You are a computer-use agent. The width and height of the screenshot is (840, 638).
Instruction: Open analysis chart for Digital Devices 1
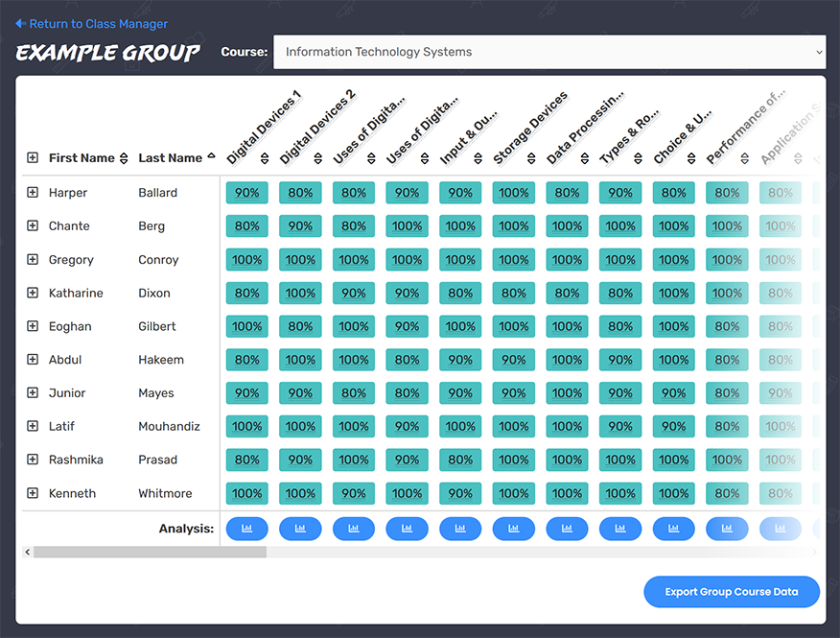pyautogui.click(x=246, y=528)
